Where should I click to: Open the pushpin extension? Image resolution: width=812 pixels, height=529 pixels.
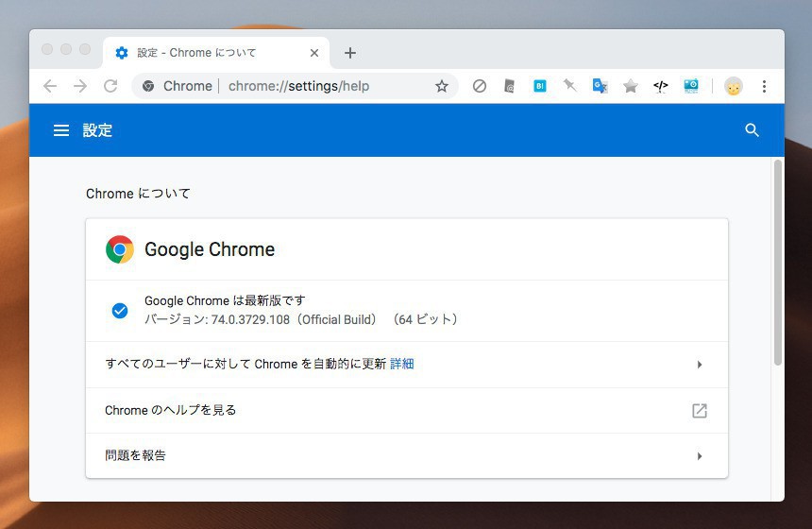[569, 86]
